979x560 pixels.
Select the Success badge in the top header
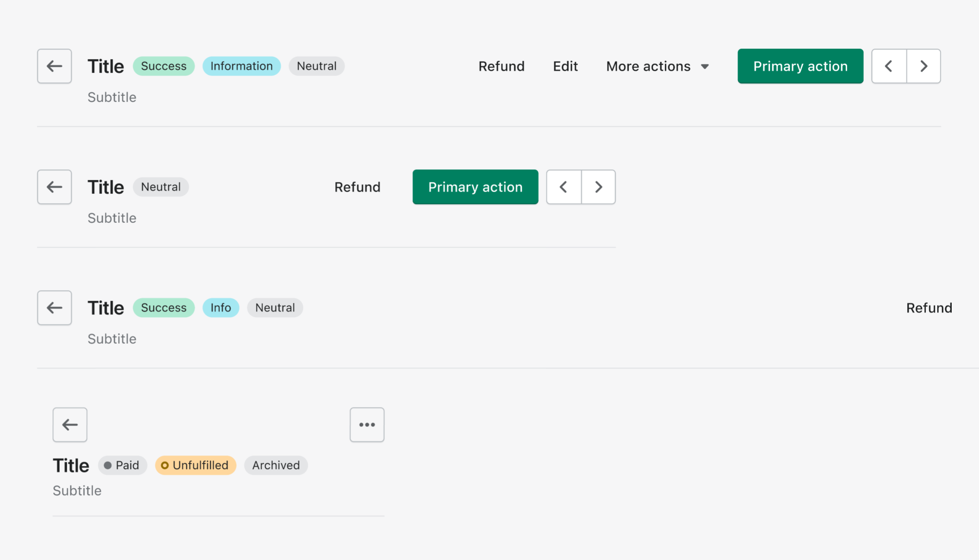(164, 66)
